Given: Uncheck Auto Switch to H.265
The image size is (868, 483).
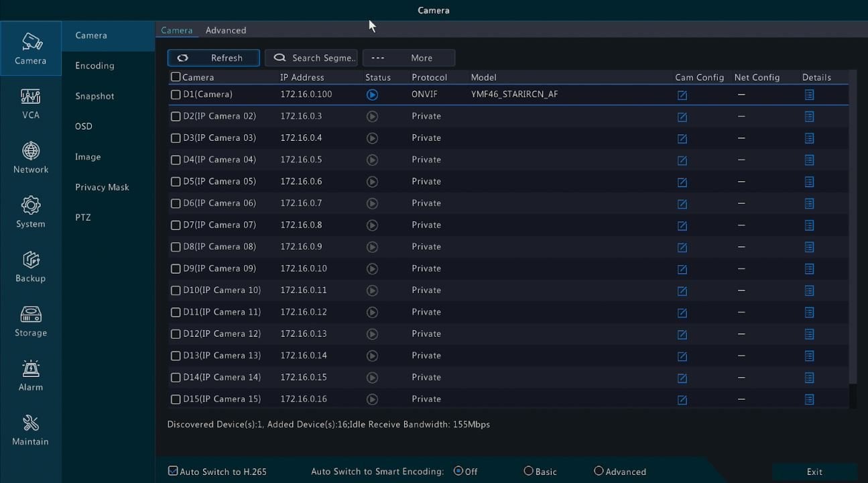Looking at the screenshot, I should point(173,472).
